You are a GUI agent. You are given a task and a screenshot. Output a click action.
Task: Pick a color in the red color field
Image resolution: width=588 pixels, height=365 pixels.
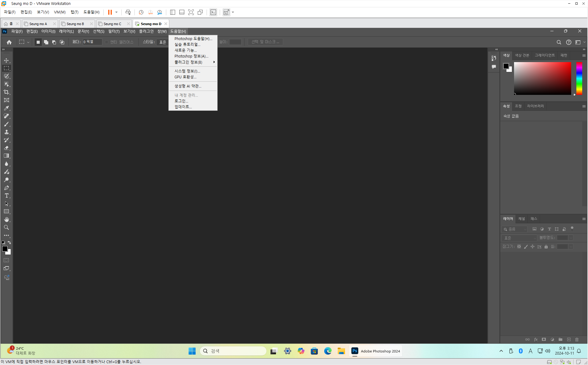click(542, 78)
